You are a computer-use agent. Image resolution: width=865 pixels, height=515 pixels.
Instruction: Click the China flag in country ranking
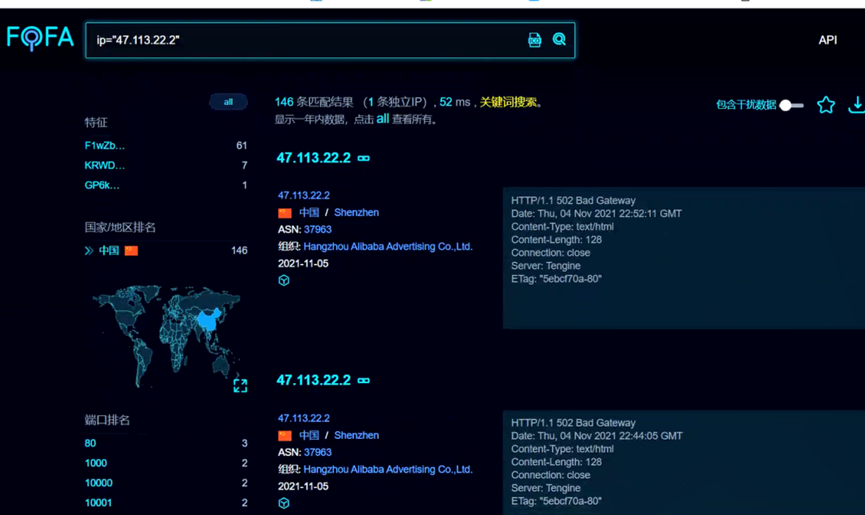pyautogui.click(x=131, y=251)
